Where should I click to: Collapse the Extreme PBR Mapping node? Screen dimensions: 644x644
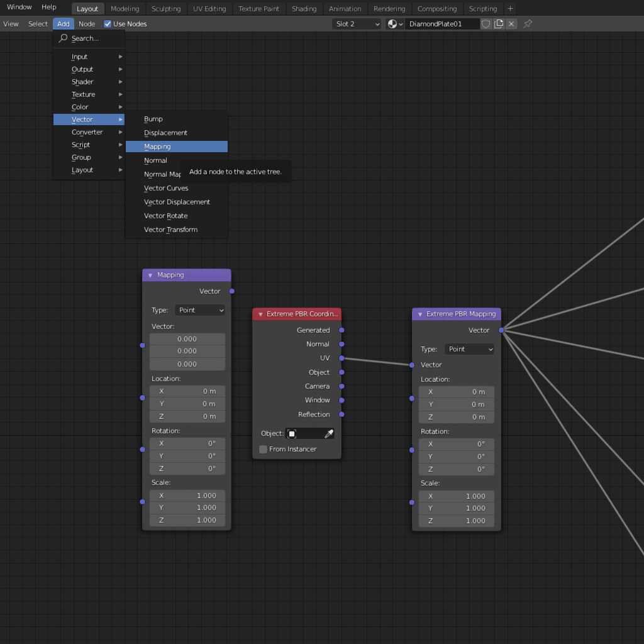[419, 314]
